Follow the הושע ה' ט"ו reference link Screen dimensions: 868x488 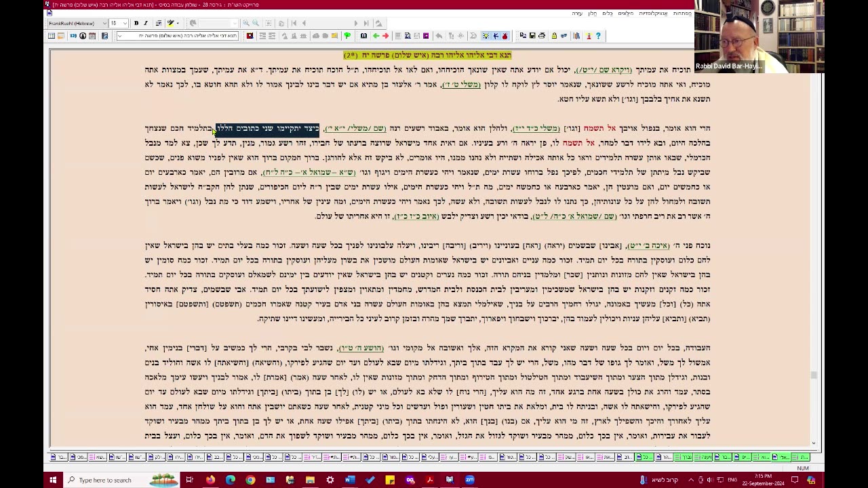(361, 348)
